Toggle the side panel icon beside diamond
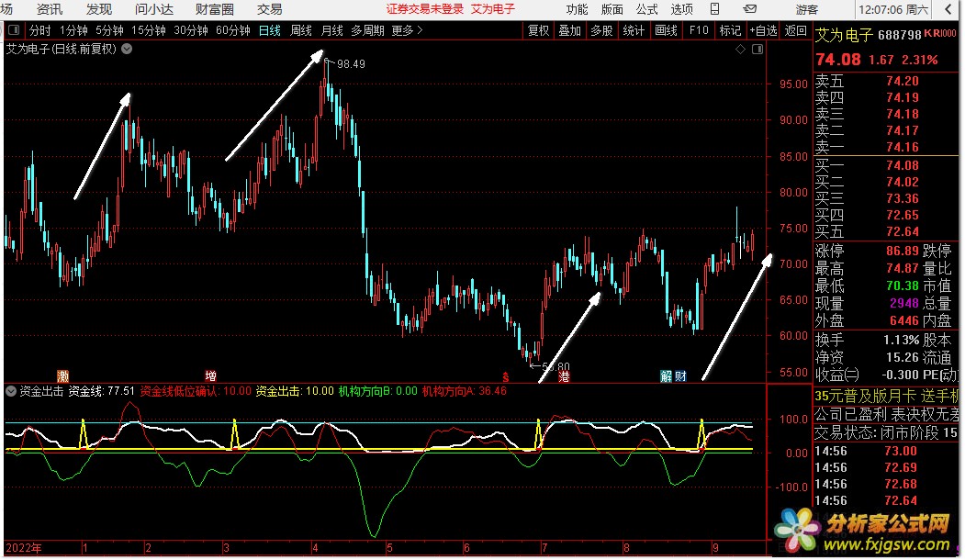The image size is (965, 560). 757,49
